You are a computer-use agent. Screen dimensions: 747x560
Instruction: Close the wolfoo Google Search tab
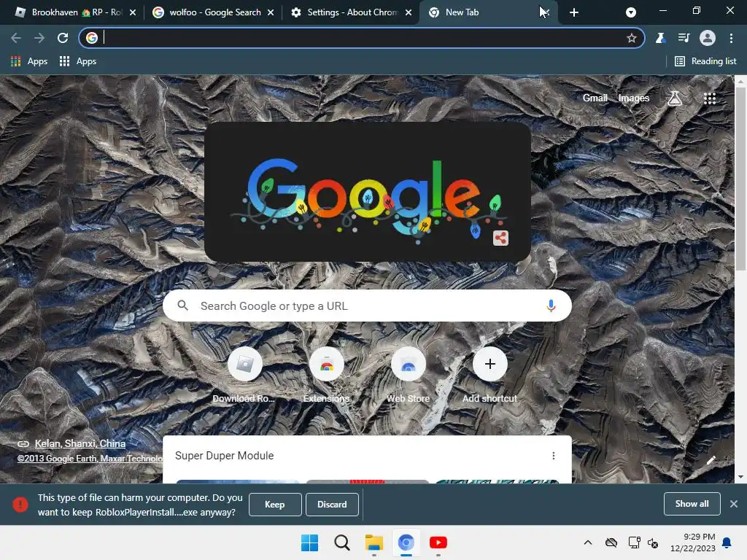(x=271, y=12)
